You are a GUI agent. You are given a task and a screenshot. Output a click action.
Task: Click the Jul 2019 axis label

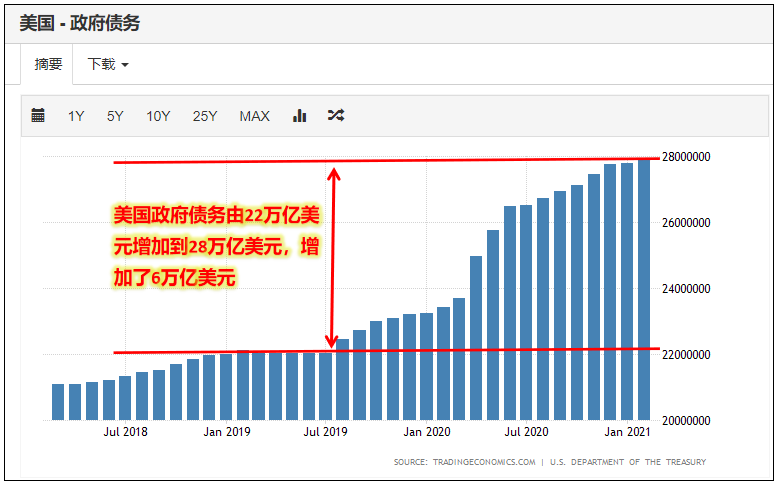326,432
